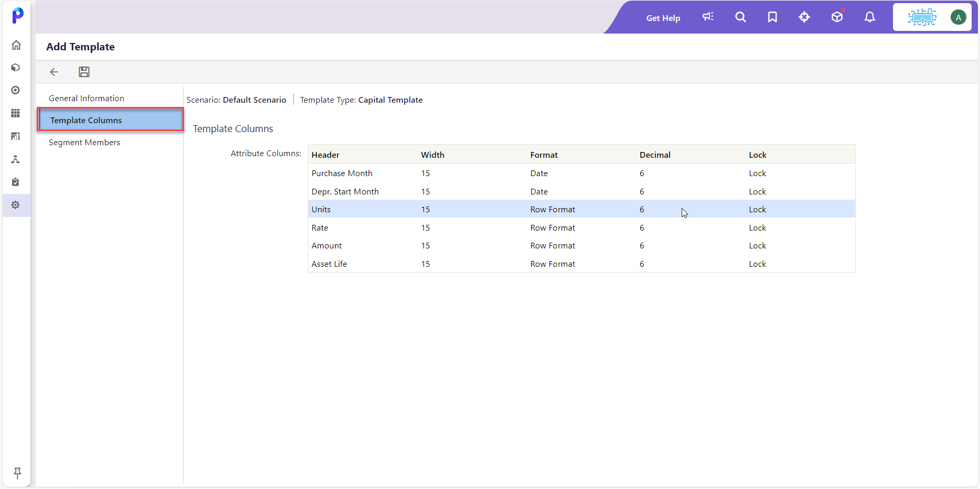This screenshot has height=489, width=980.
Task: Select the Purchase Month row header
Action: (x=342, y=173)
